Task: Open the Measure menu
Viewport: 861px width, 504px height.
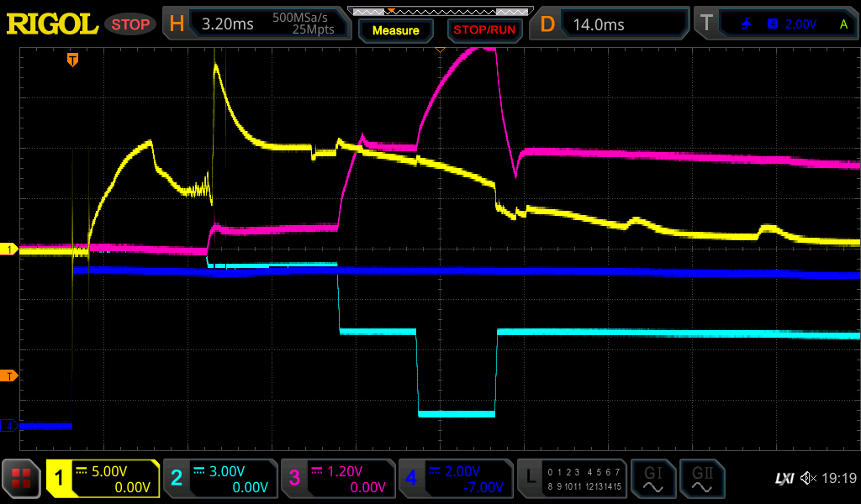Action: click(395, 30)
